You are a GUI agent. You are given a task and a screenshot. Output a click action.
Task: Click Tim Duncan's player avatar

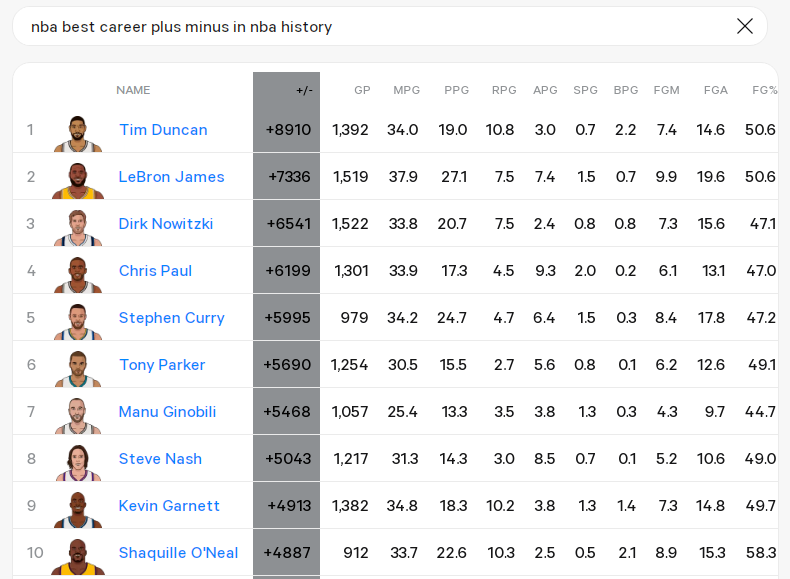click(78, 134)
